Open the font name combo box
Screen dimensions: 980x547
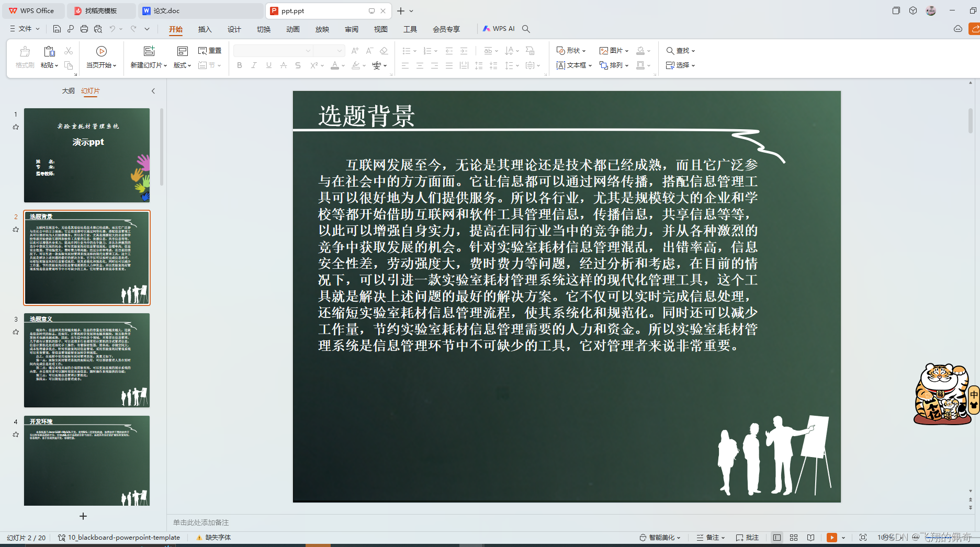click(x=272, y=51)
